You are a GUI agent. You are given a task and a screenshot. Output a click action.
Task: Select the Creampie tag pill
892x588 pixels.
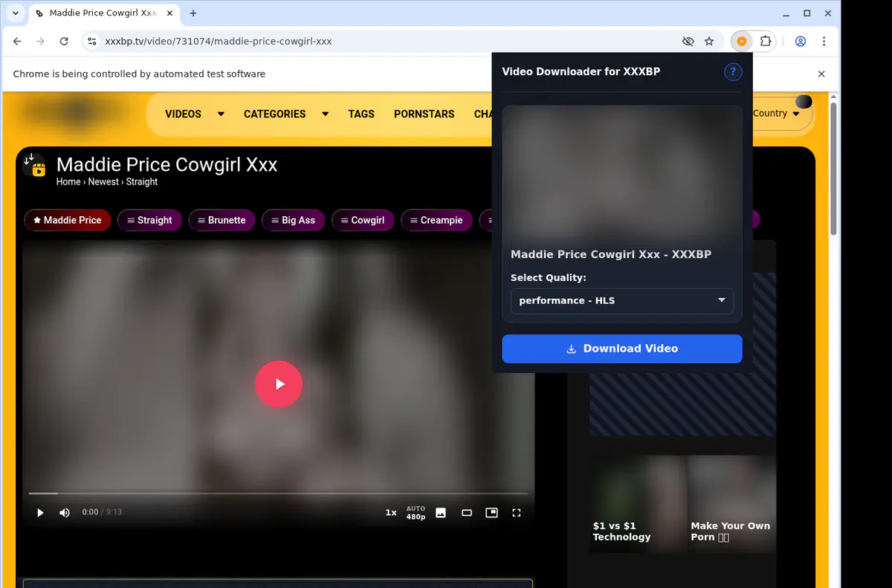tap(436, 220)
